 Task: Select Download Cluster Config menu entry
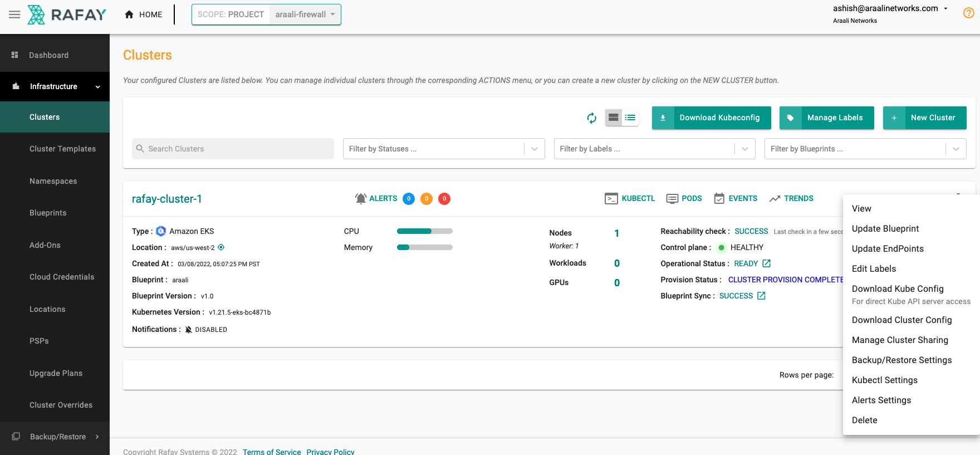coord(912,320)
